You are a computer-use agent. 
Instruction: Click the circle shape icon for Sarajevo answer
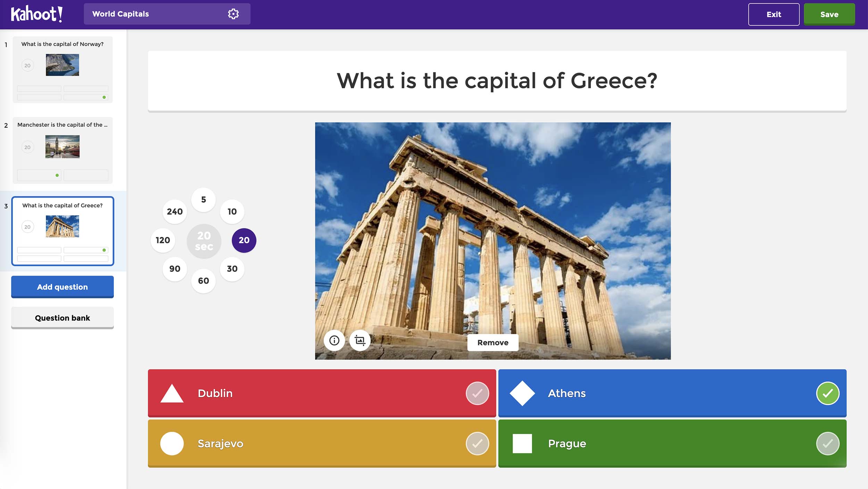tap(172, 443)
